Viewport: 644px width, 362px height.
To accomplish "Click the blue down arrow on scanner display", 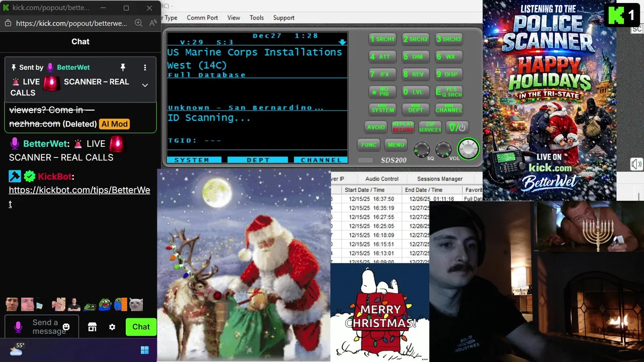I will pos(342,42).
